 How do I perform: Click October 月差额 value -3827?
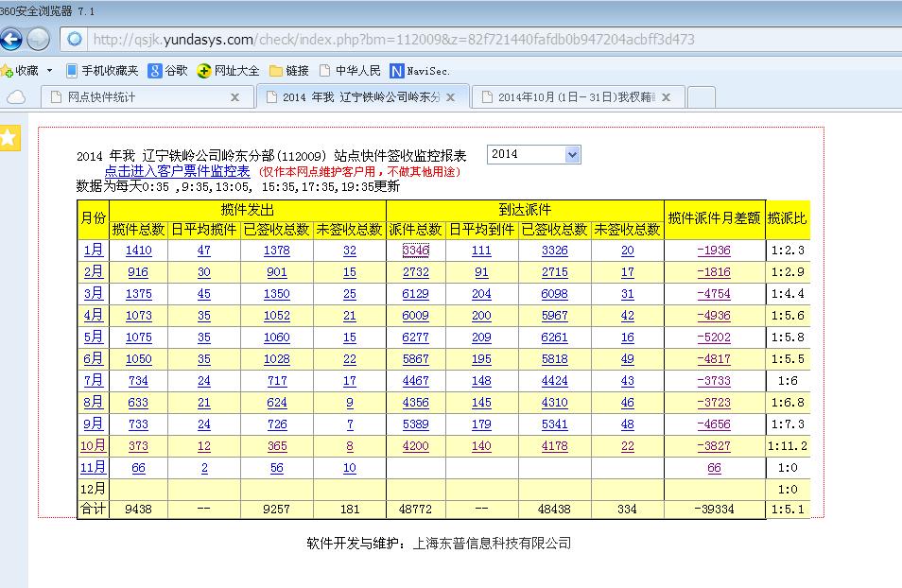click(x=714, y=446)
